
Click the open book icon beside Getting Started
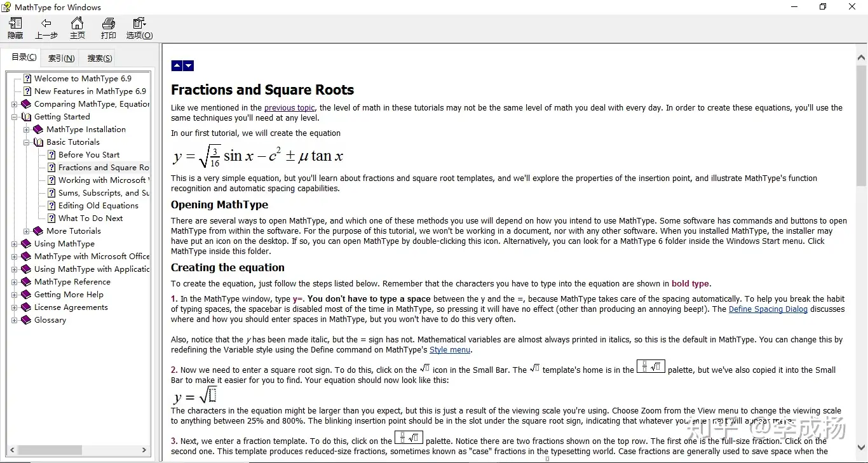click(x=26, y=117)
